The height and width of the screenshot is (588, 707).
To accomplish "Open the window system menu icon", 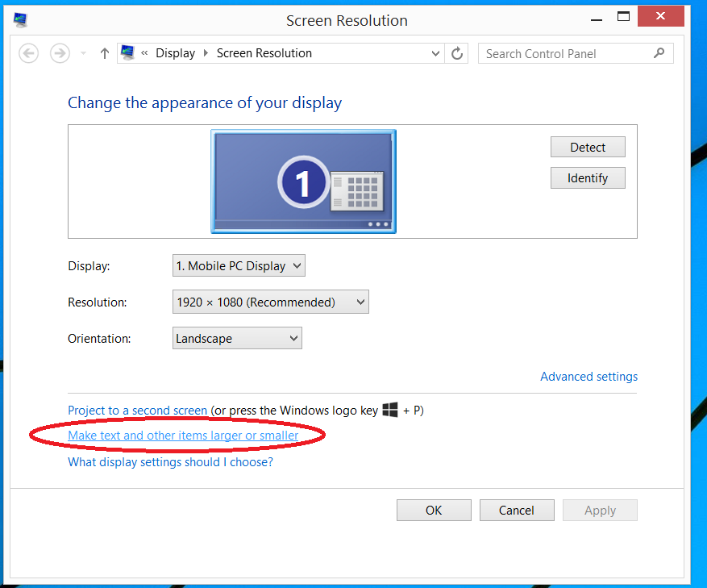I will click(20, 20).
